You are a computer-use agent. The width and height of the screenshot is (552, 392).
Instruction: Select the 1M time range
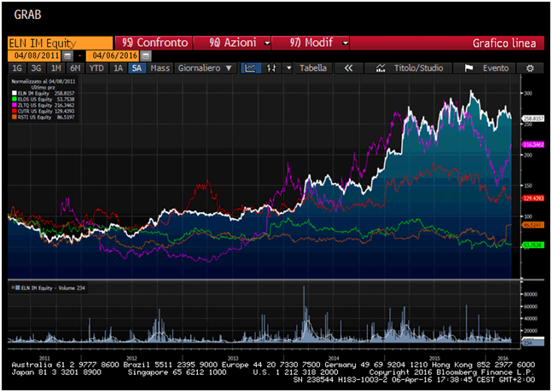[56, 68]
